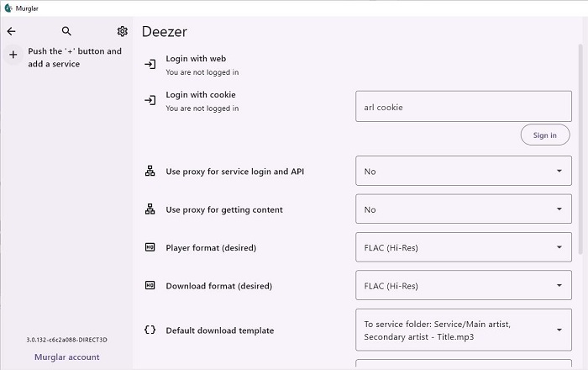This screenshot has width=588, height=370.
Task: Click the HQ icon beside Download format
Action: coord(150,285)
